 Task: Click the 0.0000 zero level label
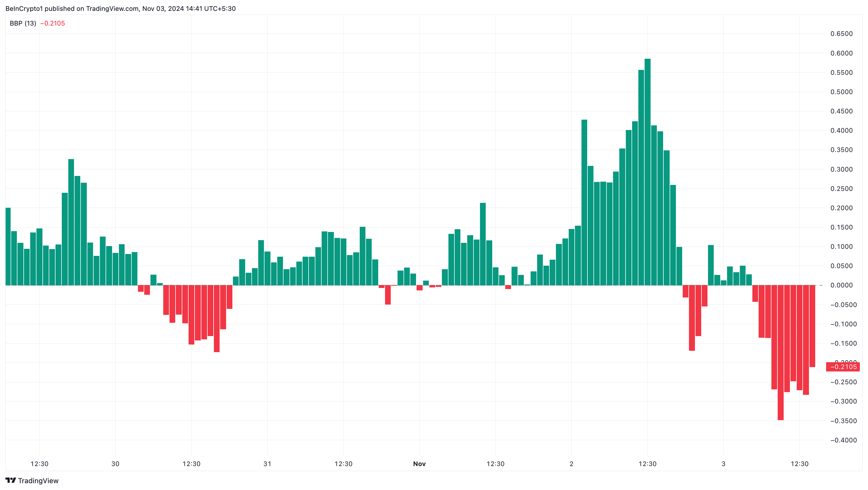841,285
